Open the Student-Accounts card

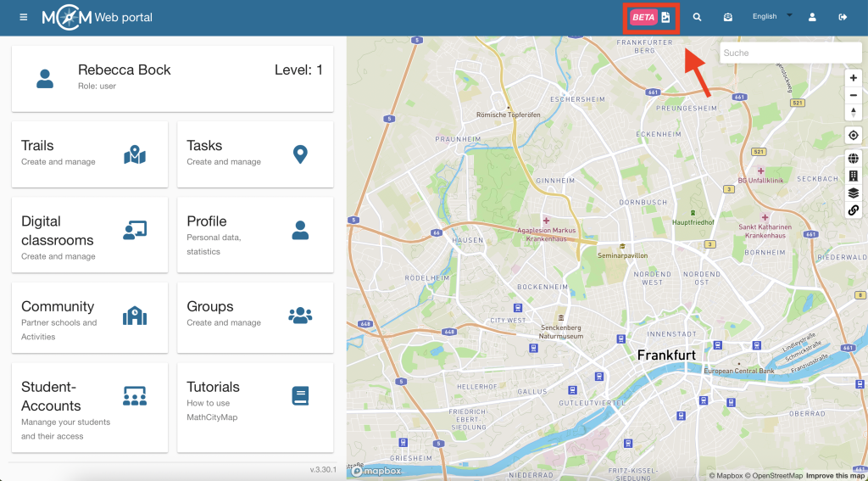coord(90,408)
